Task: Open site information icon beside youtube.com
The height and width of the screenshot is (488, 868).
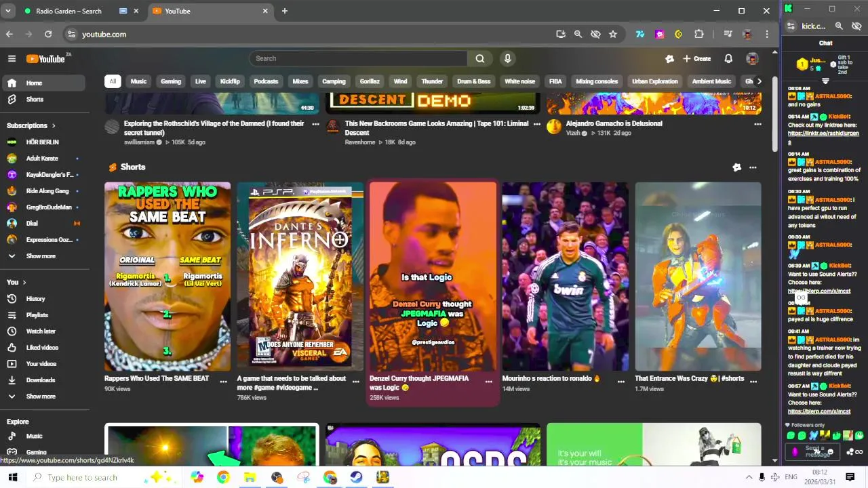Action: (71, 34)
